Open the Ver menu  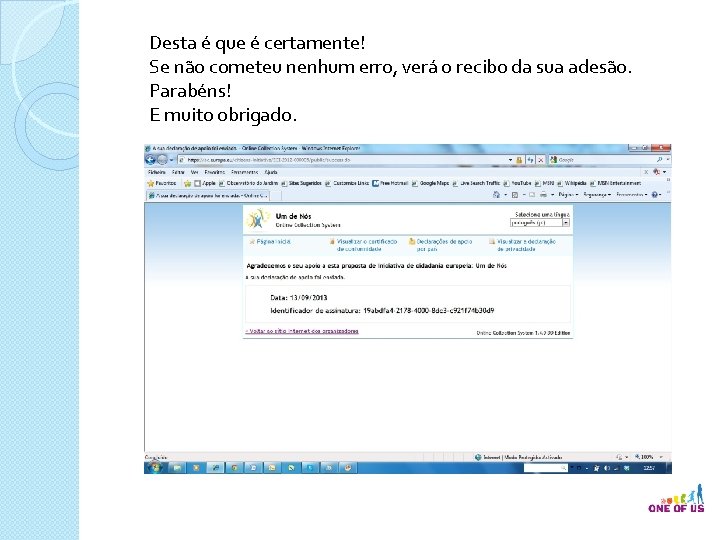pos(194,172)
